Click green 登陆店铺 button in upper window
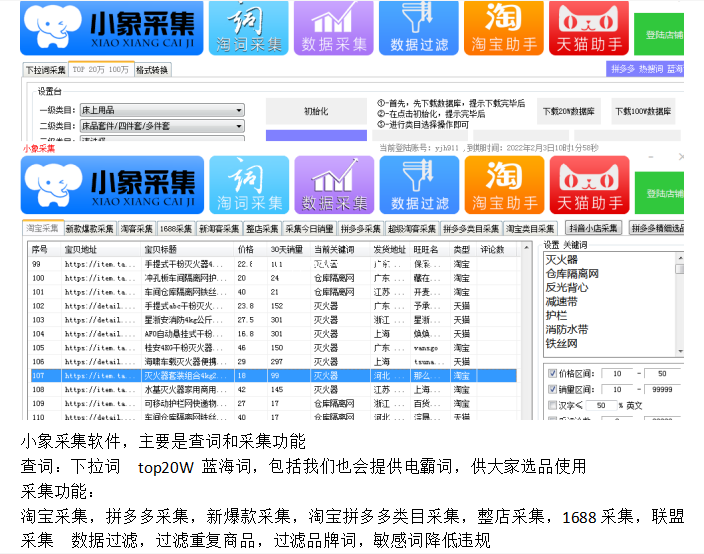This screenshot has width=704, height=554. pyautogui.click(x=659, y=34)
